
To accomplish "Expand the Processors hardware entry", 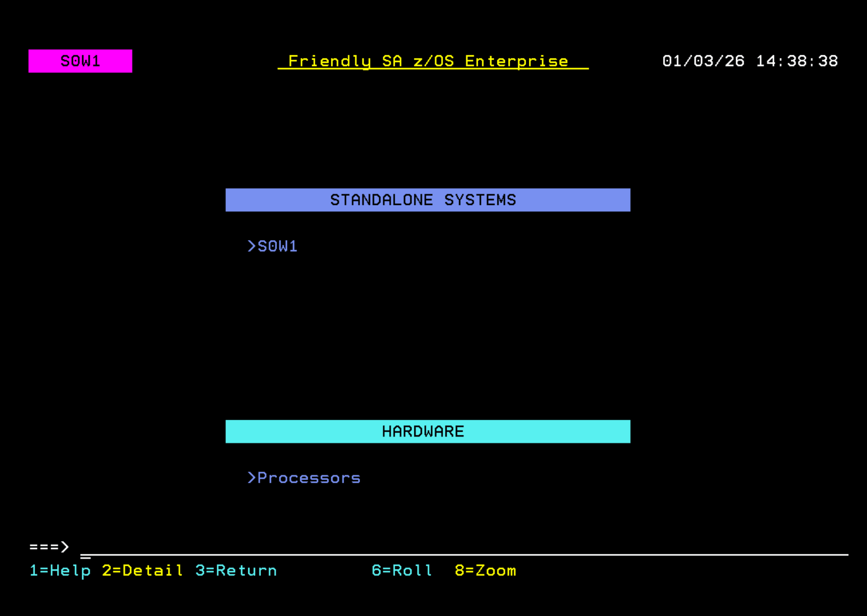I will point(304,477).
